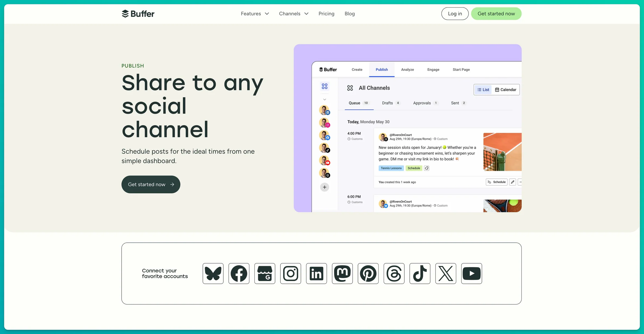Image resolution: width=644 pixels, height=334 pixels.
Task: Click the All Channels heading
Action: point(374,88)
